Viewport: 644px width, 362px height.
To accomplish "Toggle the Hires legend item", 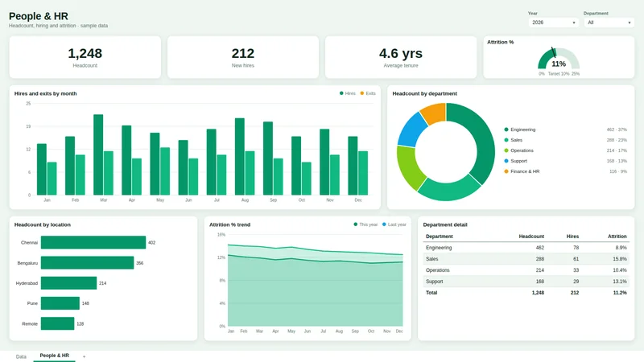I will tap(348, 93).
